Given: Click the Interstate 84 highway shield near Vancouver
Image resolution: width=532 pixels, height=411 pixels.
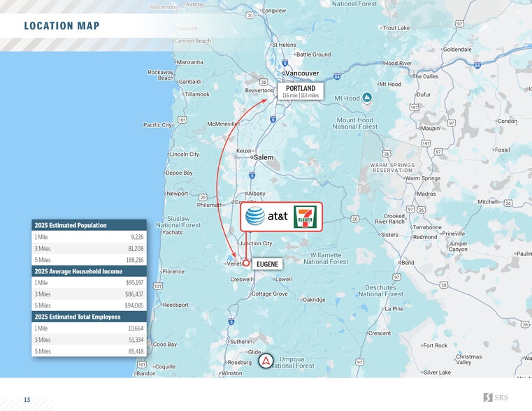Looking at the screenshot, I should pos(337,75).
